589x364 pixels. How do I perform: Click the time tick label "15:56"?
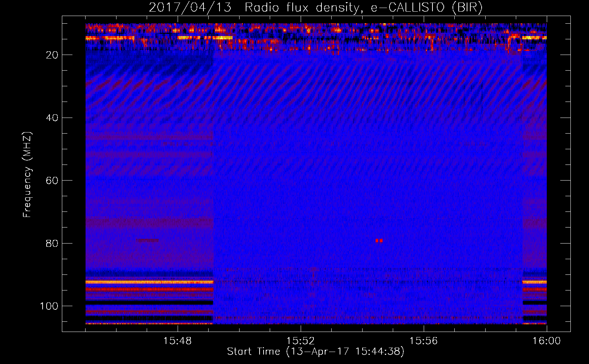tap(423, 341)
